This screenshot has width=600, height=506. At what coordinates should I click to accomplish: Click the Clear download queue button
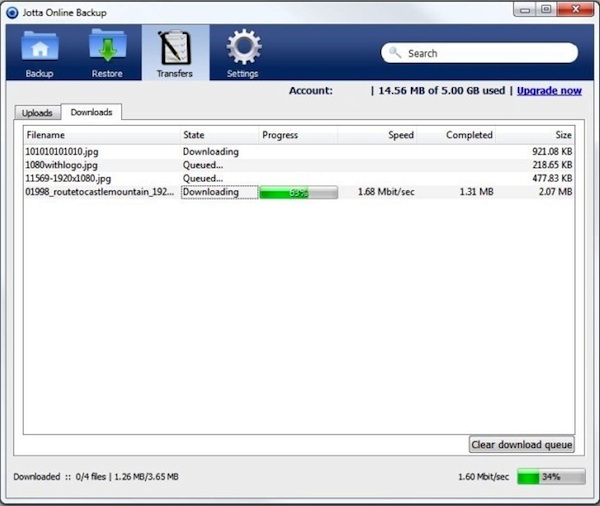pos(522,444)
